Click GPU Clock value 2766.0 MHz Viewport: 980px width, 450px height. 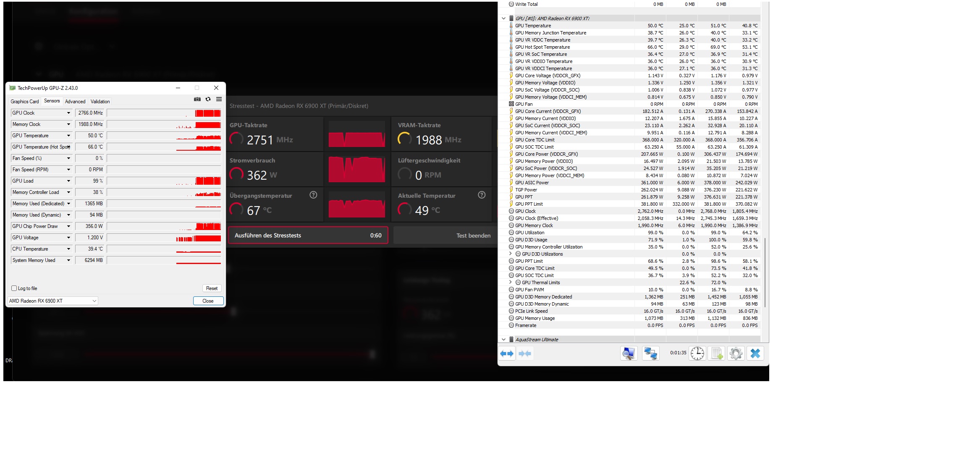pos(90,113)
